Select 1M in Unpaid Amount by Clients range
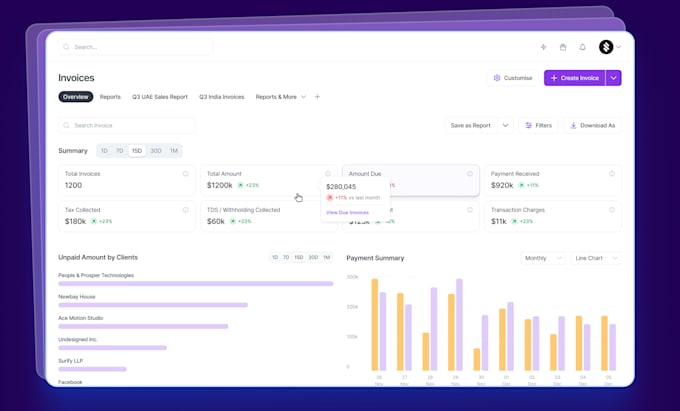 (327, 258)
